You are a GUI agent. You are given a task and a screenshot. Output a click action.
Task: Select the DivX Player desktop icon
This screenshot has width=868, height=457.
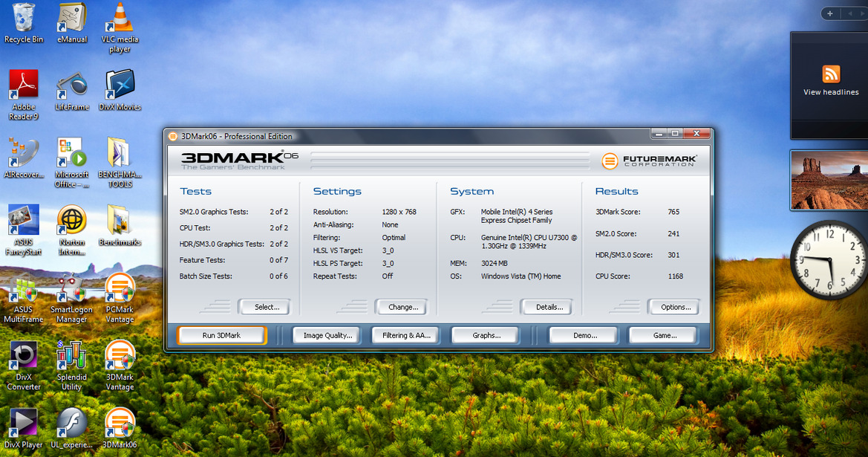pos(23,428)
